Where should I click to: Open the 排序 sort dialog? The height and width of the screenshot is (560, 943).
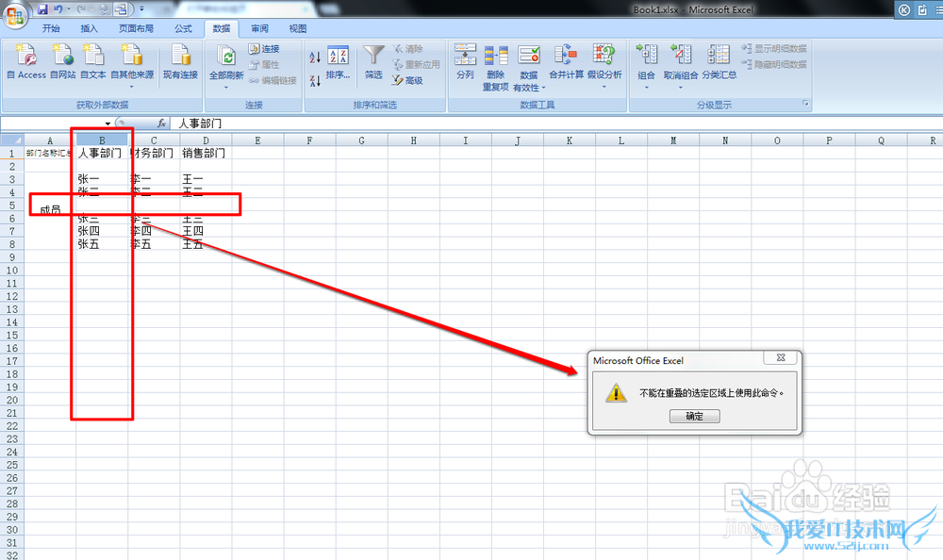(x=338, y=62)
